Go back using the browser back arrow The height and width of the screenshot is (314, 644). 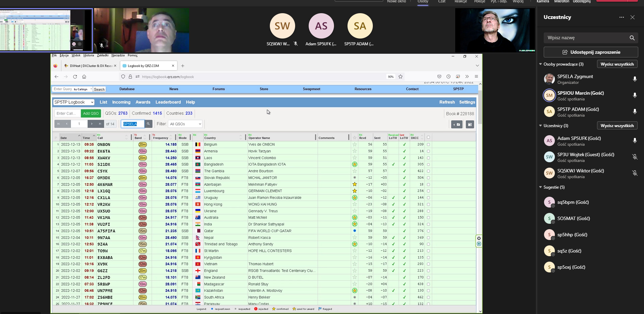56,77
